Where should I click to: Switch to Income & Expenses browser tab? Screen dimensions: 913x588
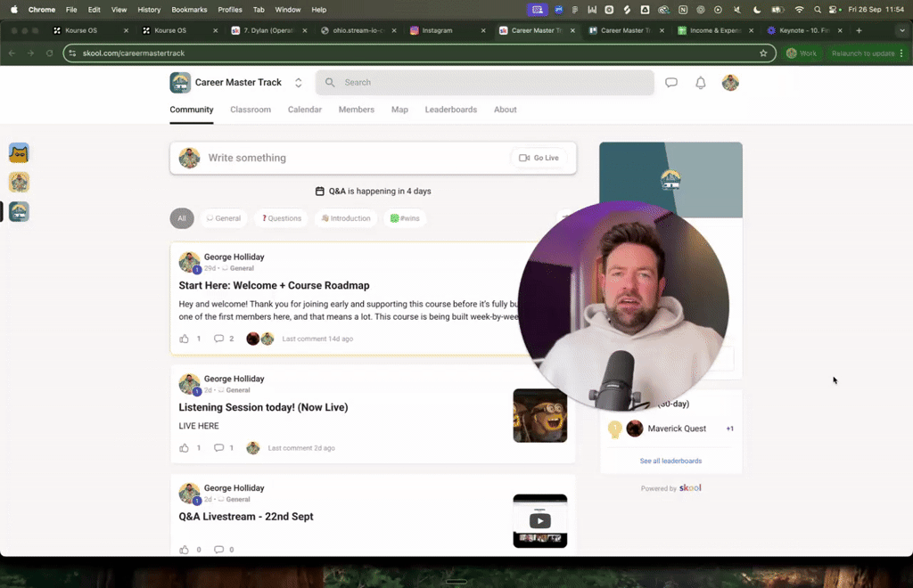pos(716,30)
